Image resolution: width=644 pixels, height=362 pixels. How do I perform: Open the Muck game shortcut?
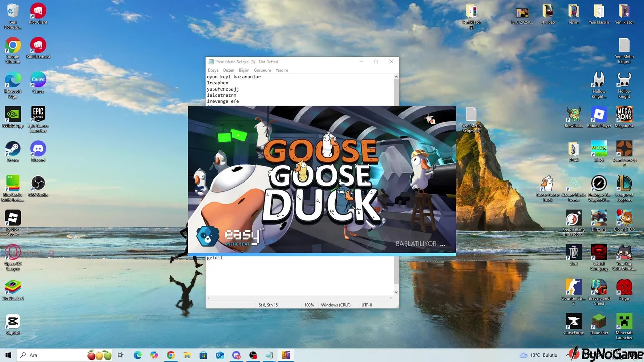[599, 152]
